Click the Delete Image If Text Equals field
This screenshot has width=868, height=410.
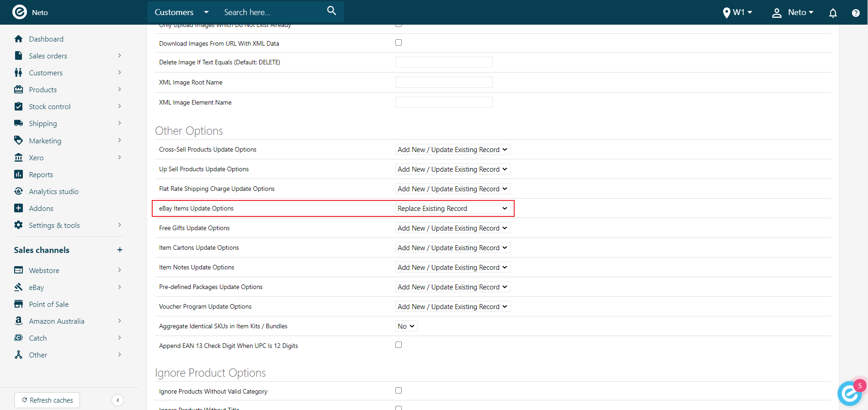pos(444,62)
